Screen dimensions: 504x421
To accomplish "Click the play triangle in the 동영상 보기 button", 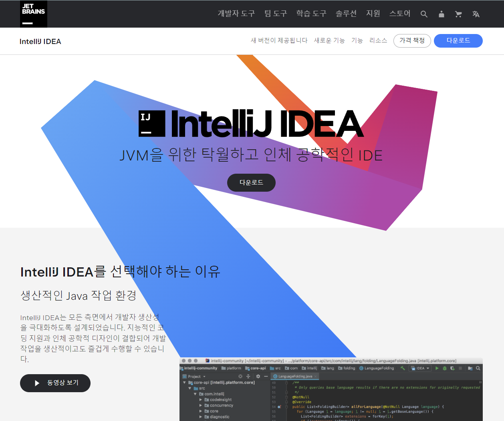I will 37,383.
